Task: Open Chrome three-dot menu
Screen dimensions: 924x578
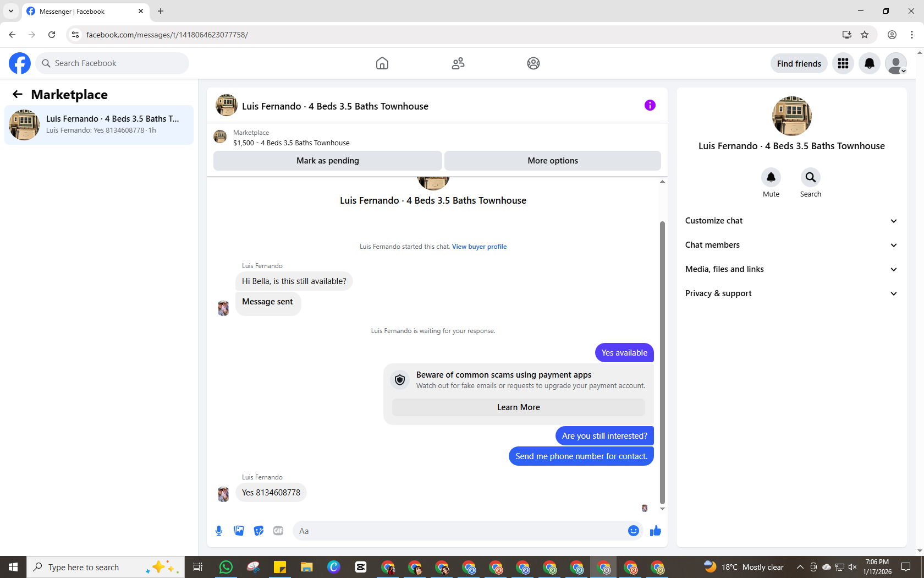Action: (912, 35)
